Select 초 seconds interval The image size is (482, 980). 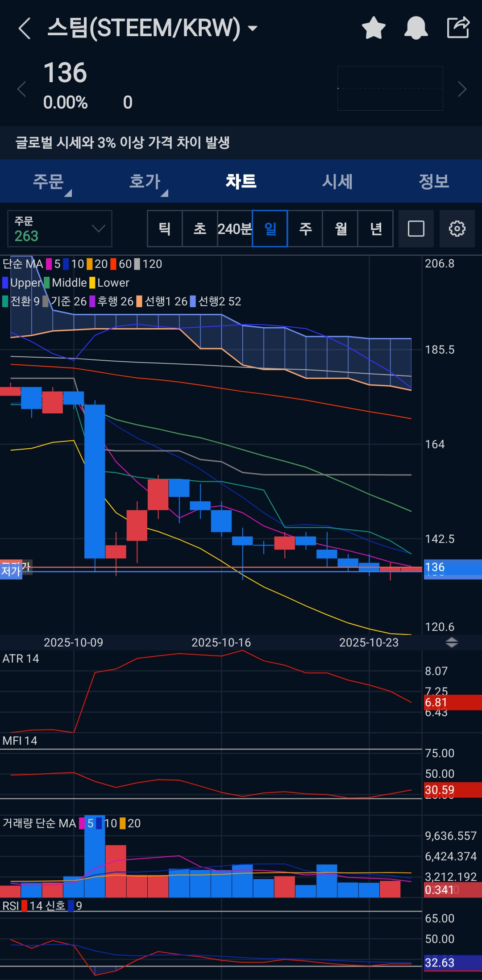pos(199,229)
